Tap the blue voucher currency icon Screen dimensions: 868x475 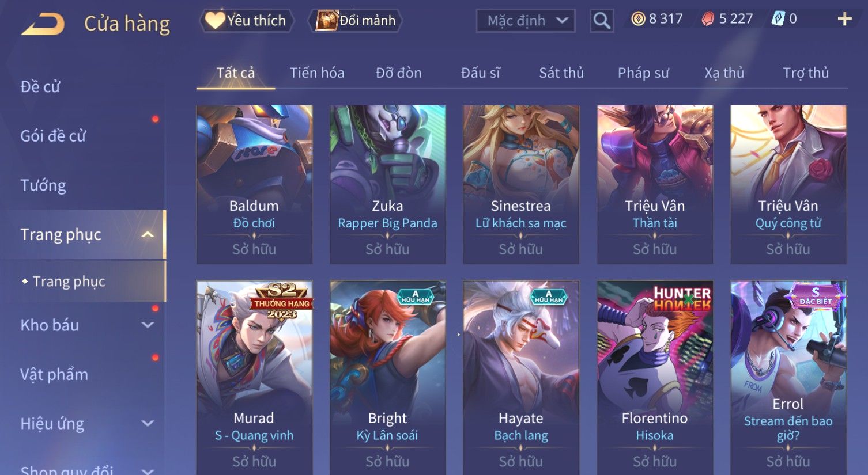click(778, 19)
